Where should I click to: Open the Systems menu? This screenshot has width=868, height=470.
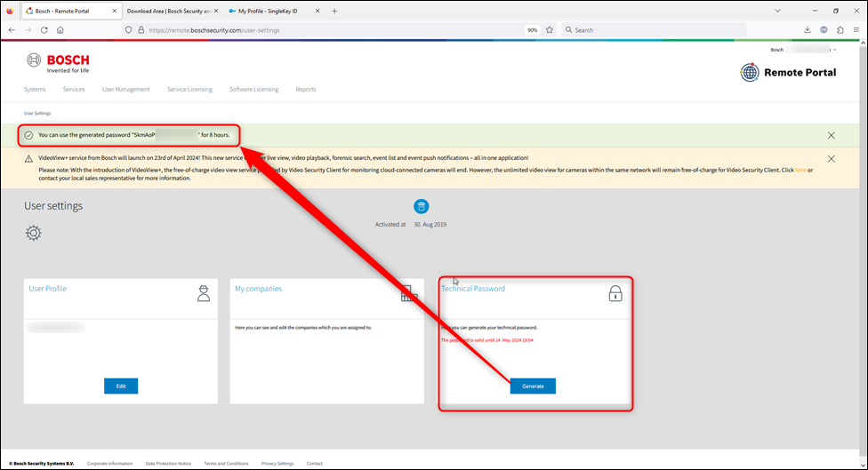click(35, 89)
